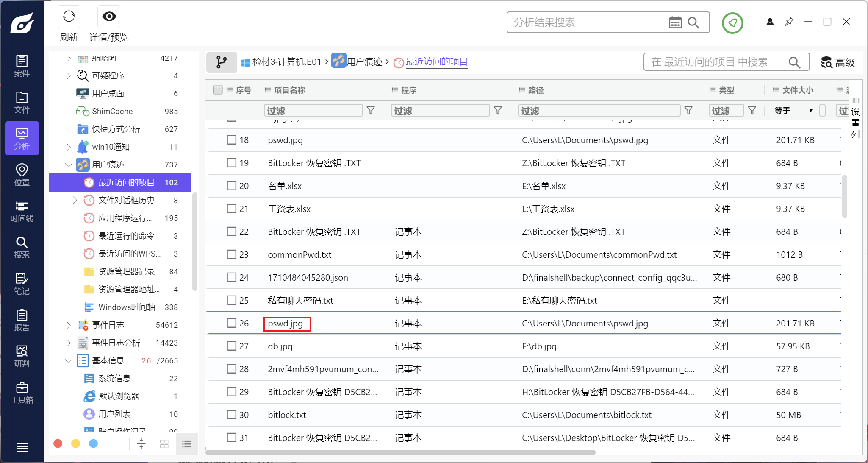Open the 案件 sidebar section

tap(22, 66)
